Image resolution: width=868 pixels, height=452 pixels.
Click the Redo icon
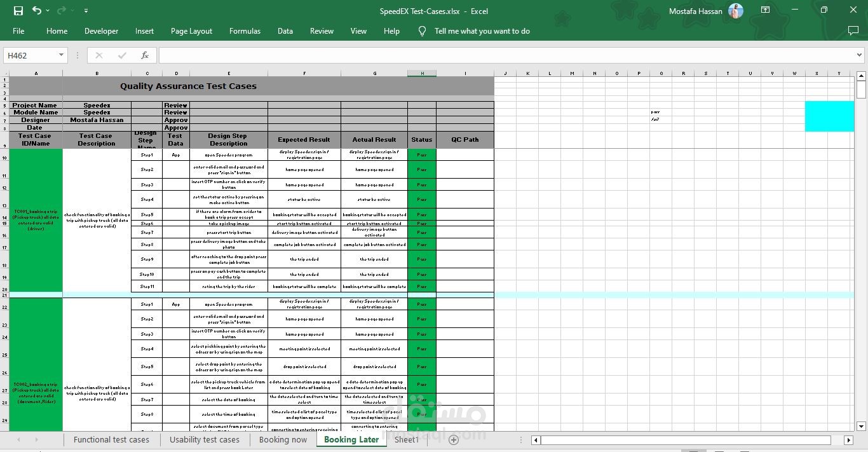tap(61, 11)
